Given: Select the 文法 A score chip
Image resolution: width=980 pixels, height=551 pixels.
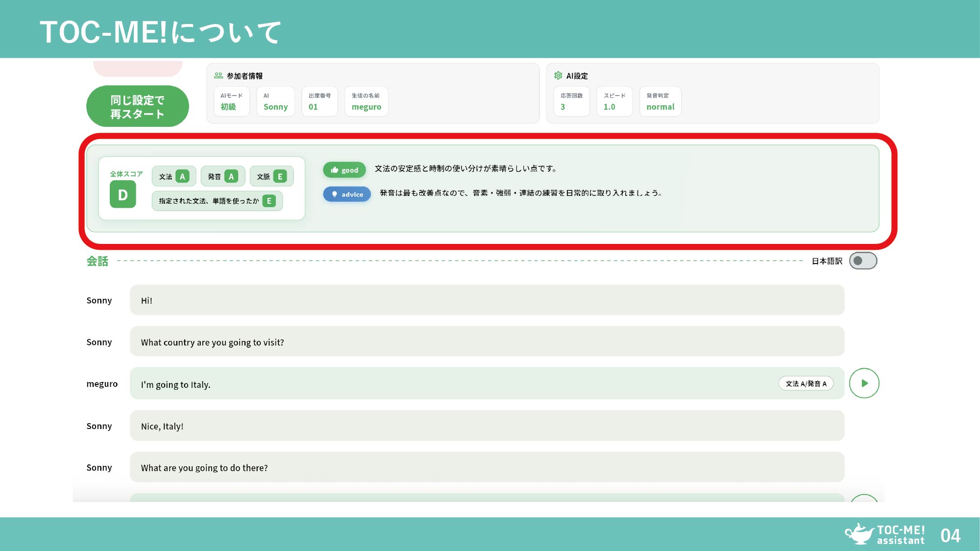Looking at the screenshot, I should click(x=173, y=176).
